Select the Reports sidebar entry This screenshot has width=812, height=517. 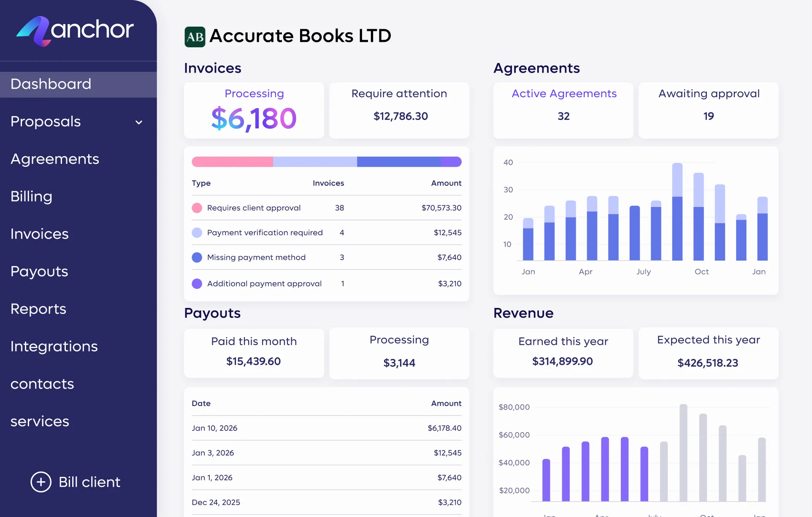tap(38, 309)
